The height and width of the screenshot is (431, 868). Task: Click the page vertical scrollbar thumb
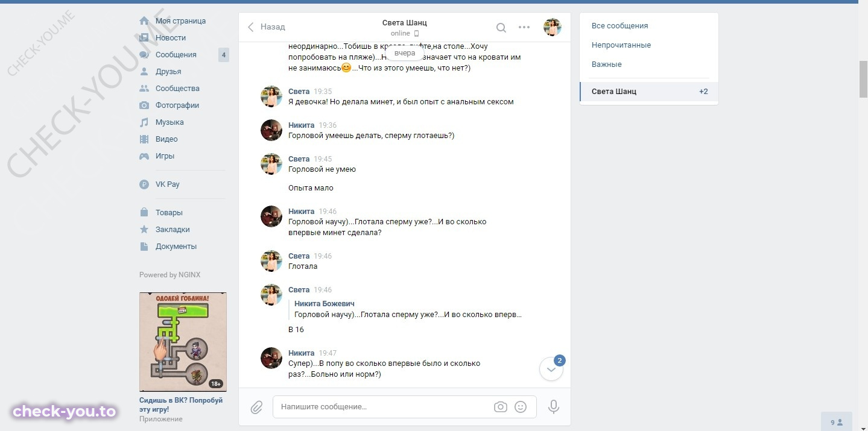point(863,79)
